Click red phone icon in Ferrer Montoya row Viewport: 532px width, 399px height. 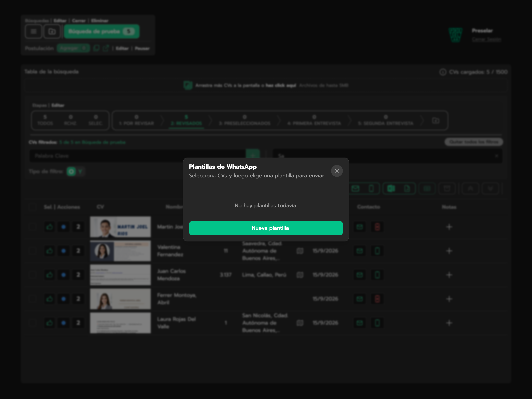[x=377, y=299]
